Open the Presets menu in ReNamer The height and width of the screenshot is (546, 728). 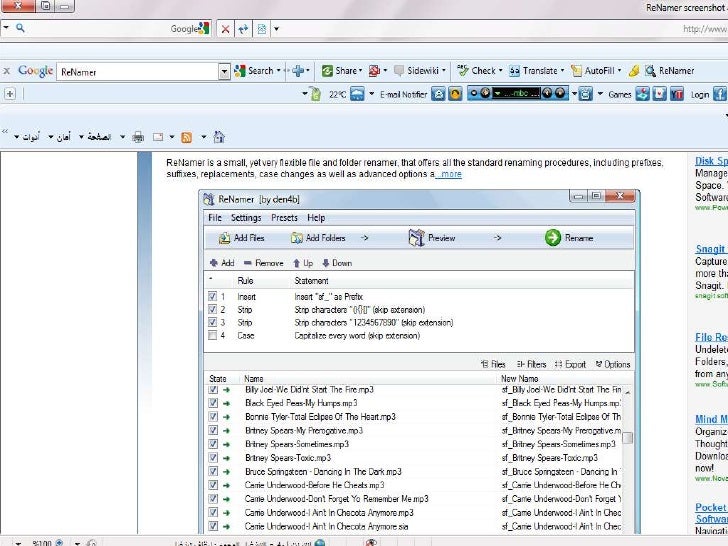(284, 218)
